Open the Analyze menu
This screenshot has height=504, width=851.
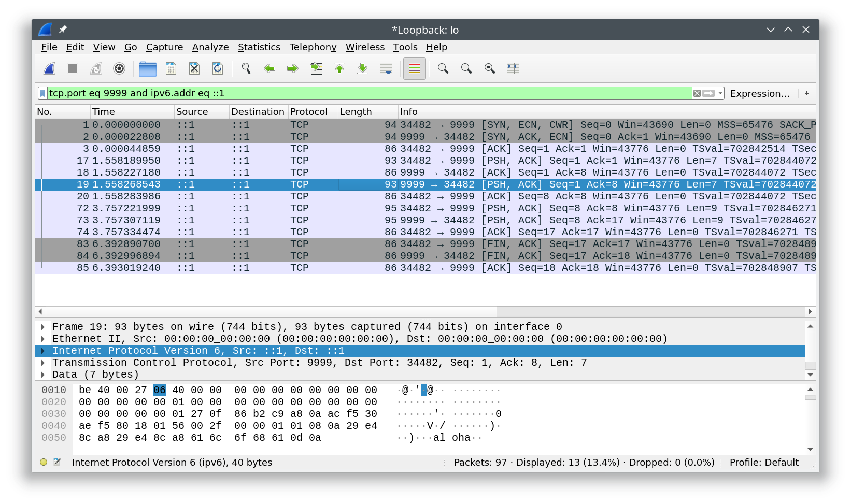(x=210, y=47)
